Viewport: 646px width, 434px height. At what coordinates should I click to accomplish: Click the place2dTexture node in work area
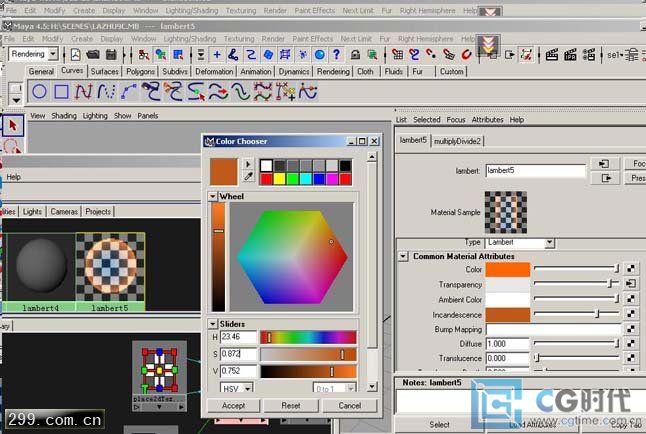(159, 376)
